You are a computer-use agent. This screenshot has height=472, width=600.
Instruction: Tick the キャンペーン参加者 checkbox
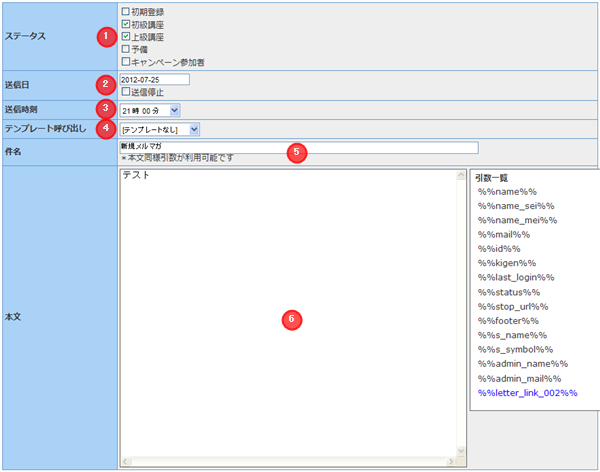coord(124,61)
